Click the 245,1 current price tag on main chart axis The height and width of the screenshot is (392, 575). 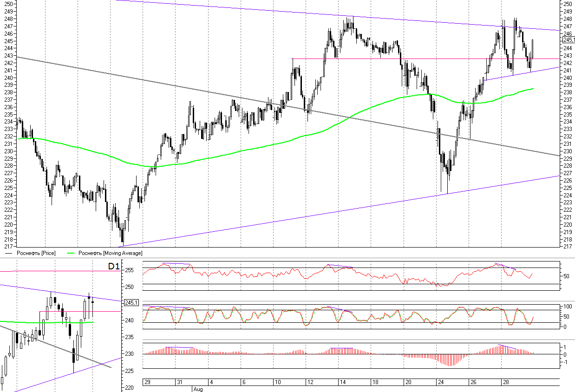coord(567,40)
